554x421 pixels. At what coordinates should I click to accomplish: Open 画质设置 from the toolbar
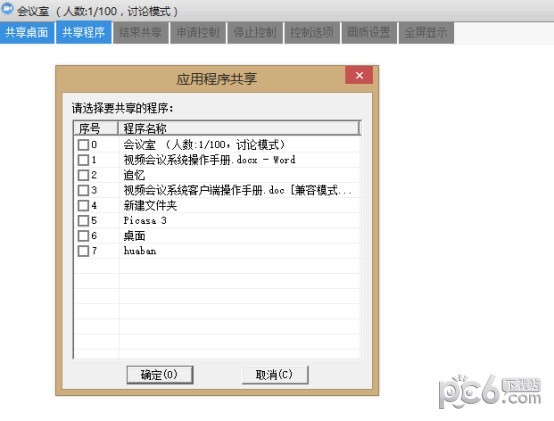click(x=369, y=32)
